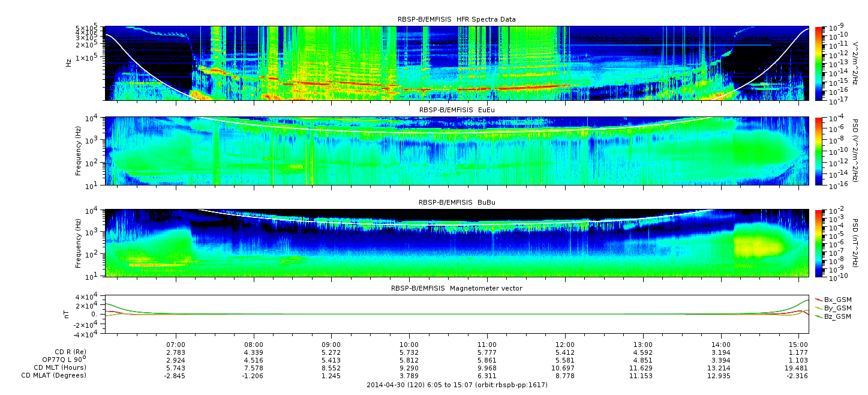Click the 15:00 time axis label
This screenshot has height=395, width=868.
[798, 345]
